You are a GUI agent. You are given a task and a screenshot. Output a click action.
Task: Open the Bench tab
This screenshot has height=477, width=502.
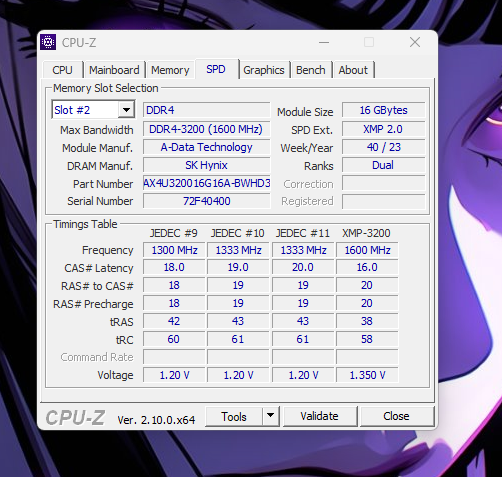pos(311,70)
